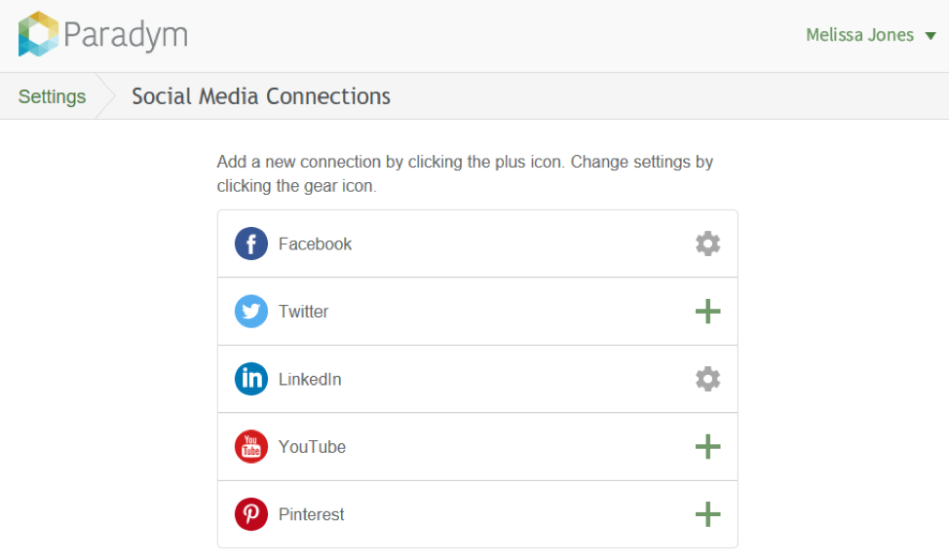Select the Facebook row label
The image size is (949, 560).
(315, 243)
